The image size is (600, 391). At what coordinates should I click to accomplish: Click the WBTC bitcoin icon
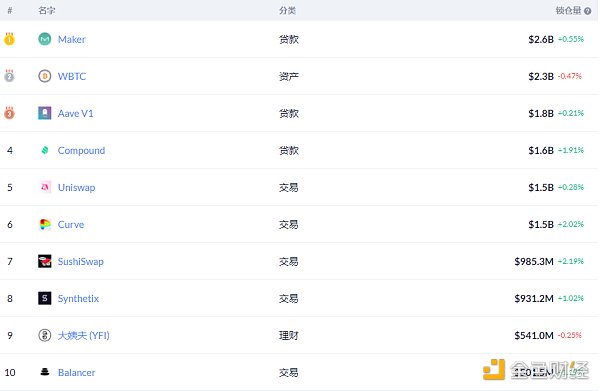point(45,76)
